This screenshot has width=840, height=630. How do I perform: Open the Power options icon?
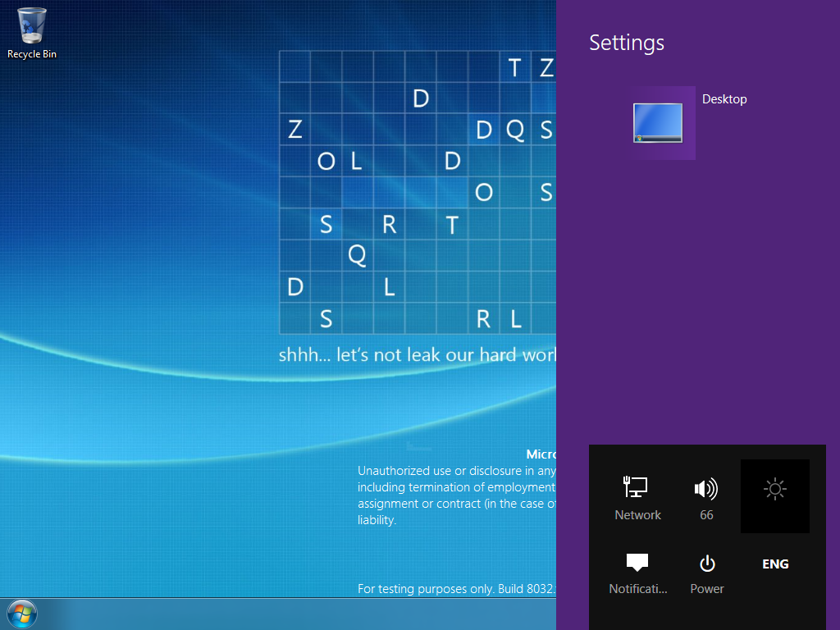click(706, 571)
